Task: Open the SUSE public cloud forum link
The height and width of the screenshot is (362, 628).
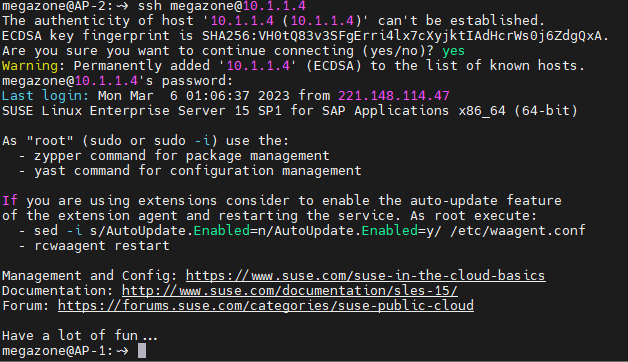Action: point(266,306)
